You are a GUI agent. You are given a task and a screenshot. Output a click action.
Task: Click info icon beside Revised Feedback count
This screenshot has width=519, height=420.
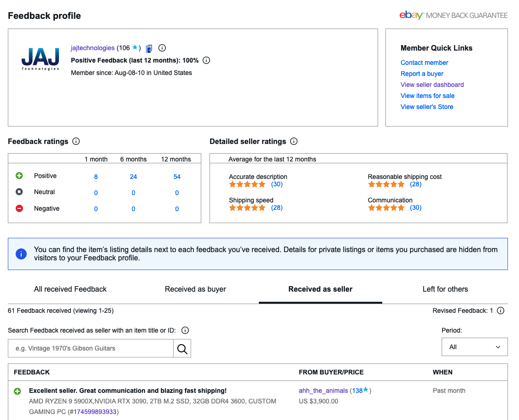click(x=501, y=311)
